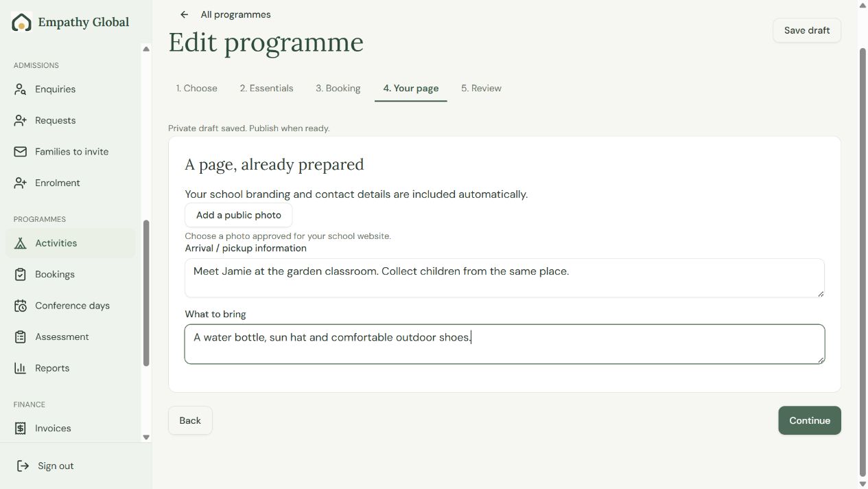Click the Conference days calendar icon
868x489 pixels.
[x=21, y=306]
